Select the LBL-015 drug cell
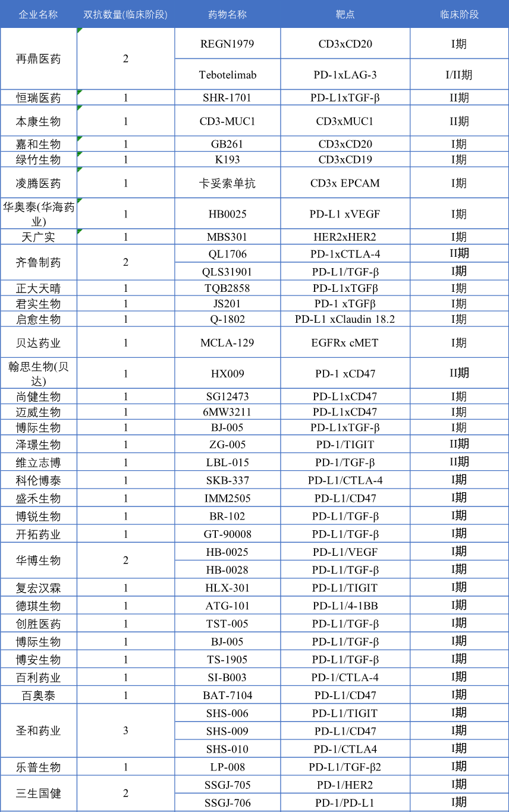Image resolution: width=509 pixels, height=812 pixels. click(228, 461)
